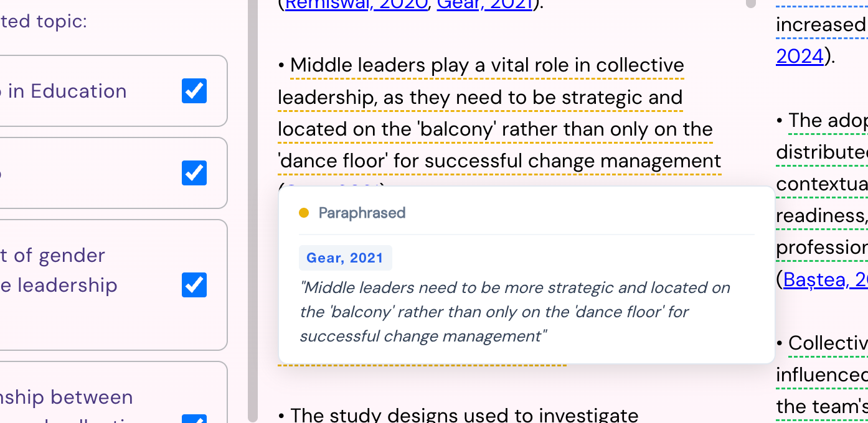Viewport: 868px width, 423px height.
Task: Open the Gear, 2021 citation link at top
Action: (x=485, y=5)
